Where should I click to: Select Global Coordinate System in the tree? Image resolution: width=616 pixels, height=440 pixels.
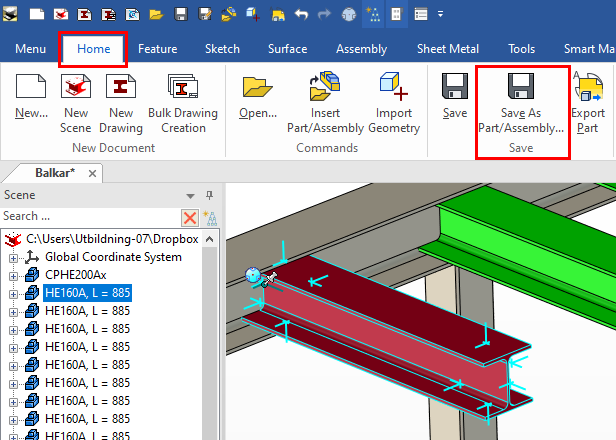pyautogui.click(x=113, y=257)
